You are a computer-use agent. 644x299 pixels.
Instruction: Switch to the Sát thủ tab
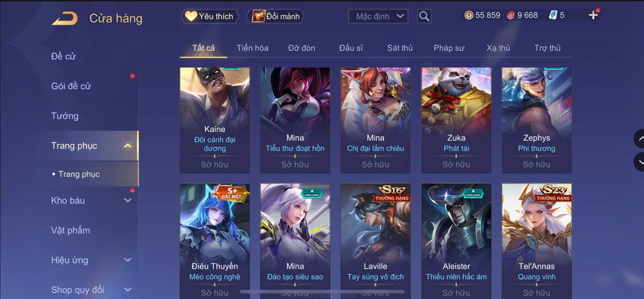[x=400, y=48]
